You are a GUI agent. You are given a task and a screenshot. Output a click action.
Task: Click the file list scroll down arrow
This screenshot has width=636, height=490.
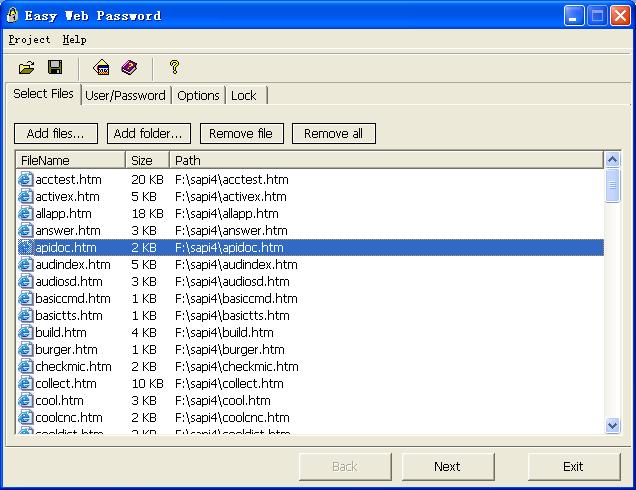click(x=612, y=425)
